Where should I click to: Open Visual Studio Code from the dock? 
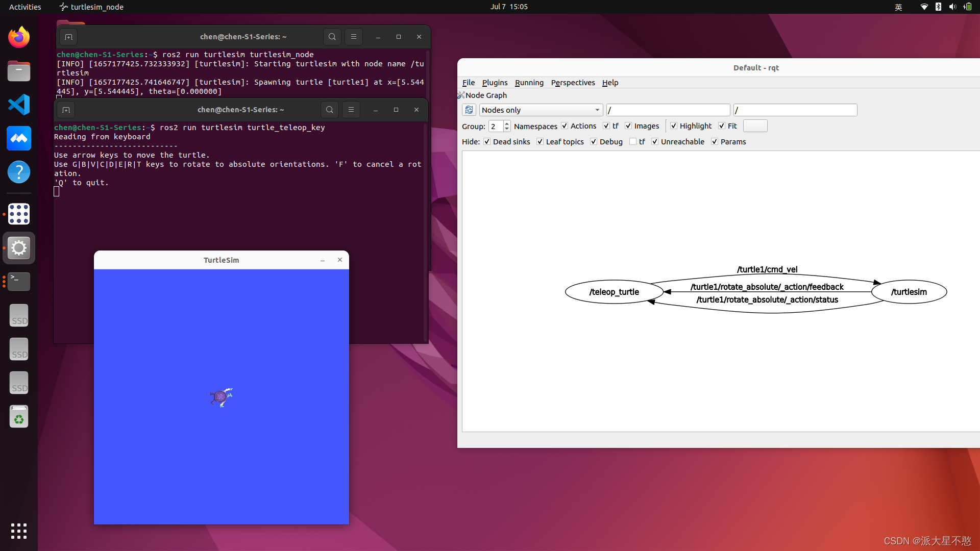(x=18, y=104)
